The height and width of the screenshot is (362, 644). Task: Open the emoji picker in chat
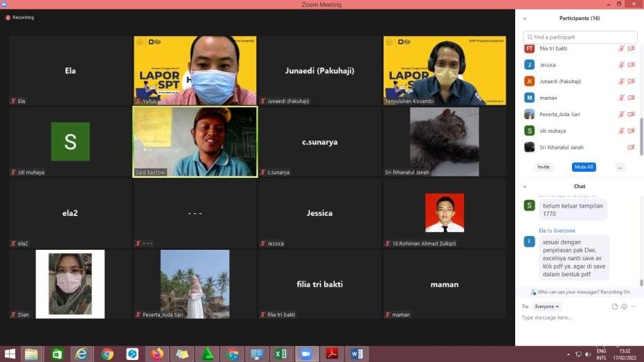(x=624, y=306)
